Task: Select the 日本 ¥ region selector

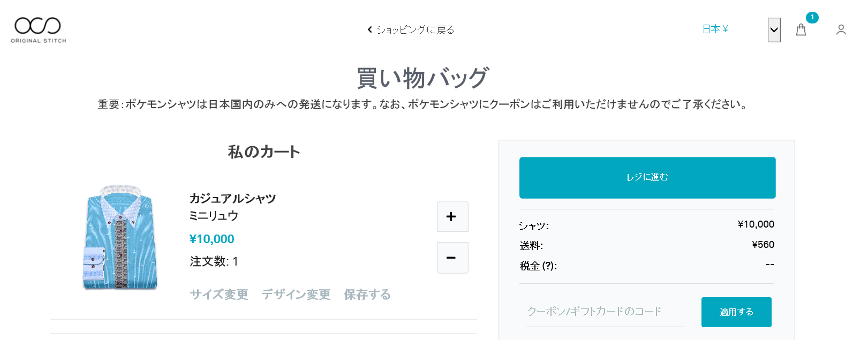Action: tap(715, 29)
